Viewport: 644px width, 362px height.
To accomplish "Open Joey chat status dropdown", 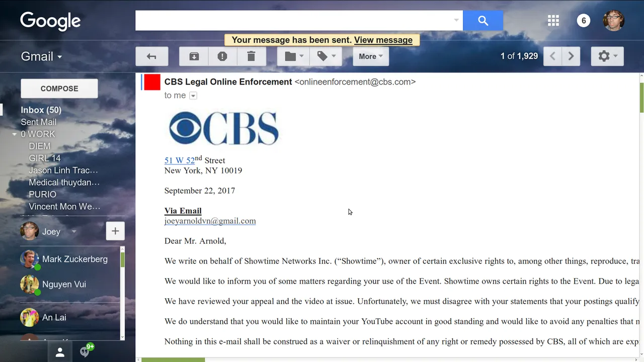I will click(x=74, y=231).
